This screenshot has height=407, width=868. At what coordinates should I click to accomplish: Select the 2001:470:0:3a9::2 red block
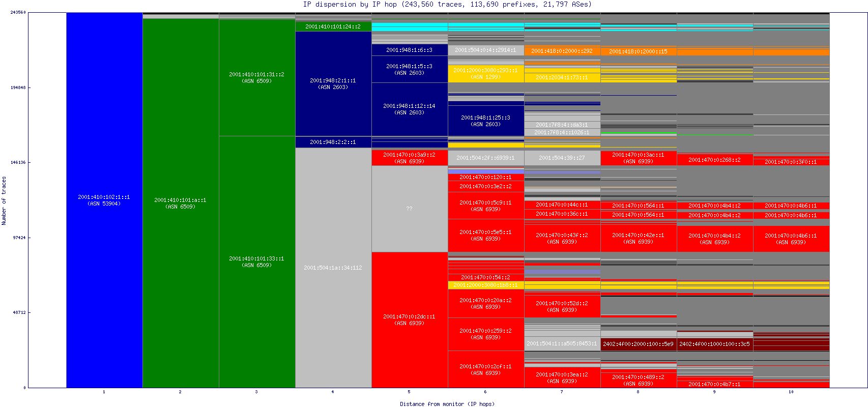410,158
